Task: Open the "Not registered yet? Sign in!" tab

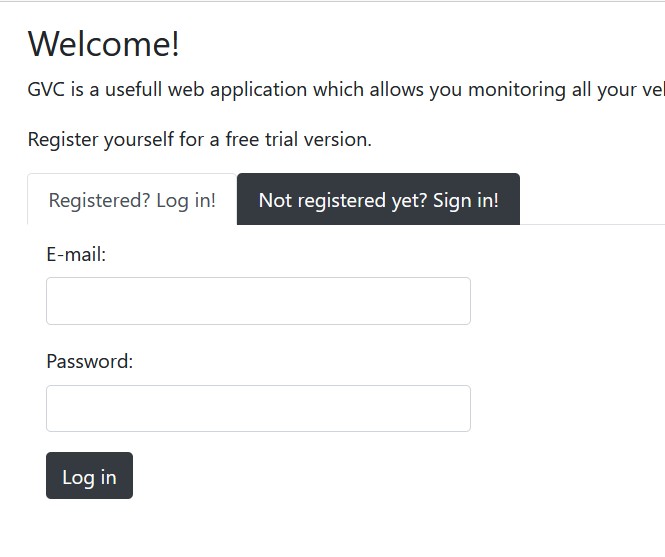Action: tap(378, 200)
